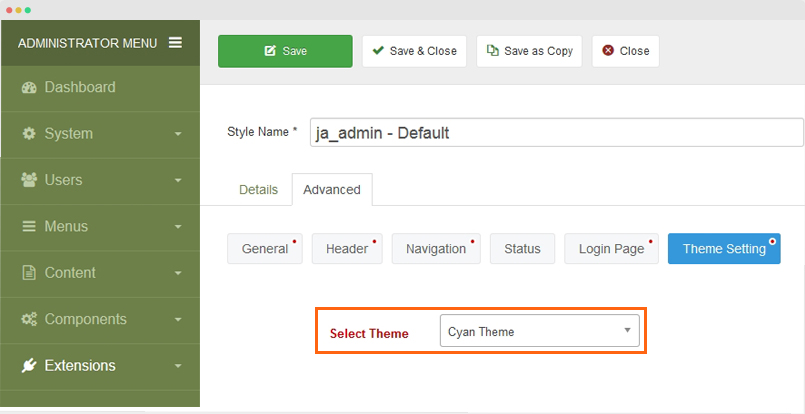The image size is (805, 414).
Task: Click the Save as Copy button
Action: tap(529, 51)
